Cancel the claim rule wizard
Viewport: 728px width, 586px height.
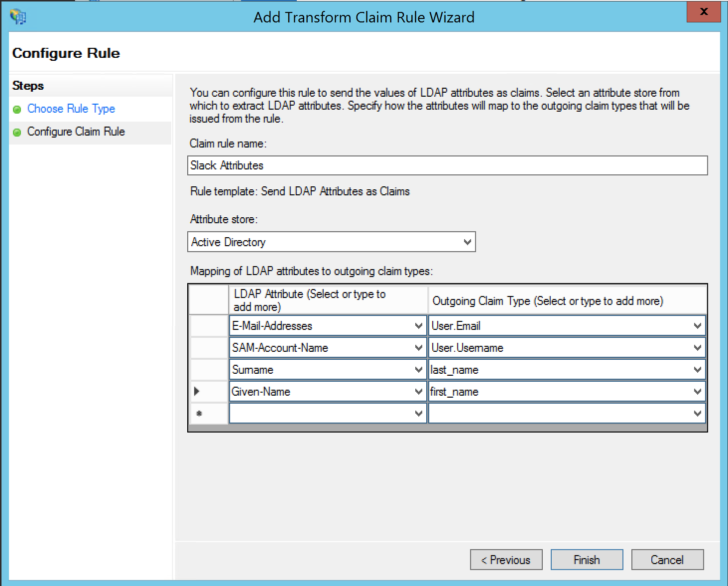pos(667,560)
